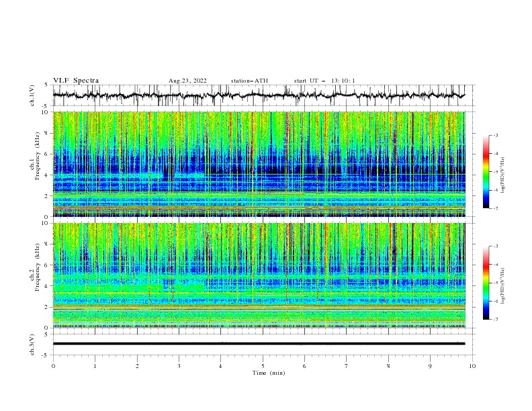Viewport: 532px width, 411px height.
Task: Click the 'ch.3(V)' axis label
Action: (32, 345)
